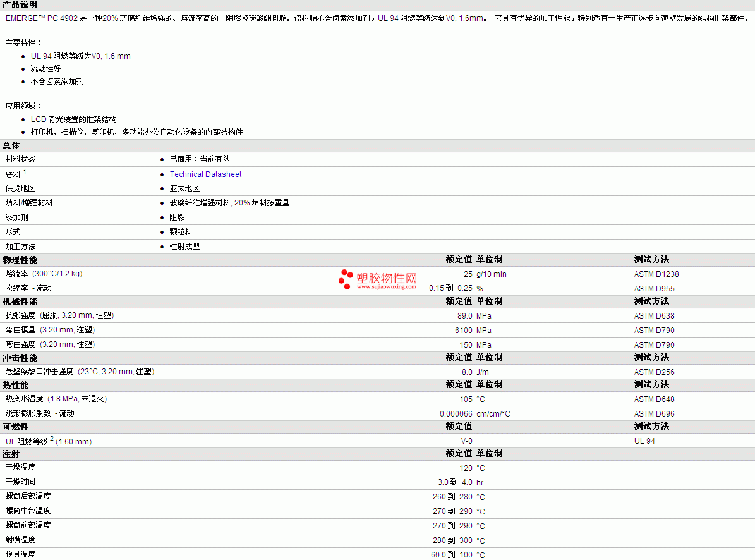Select the 注射成型 value
Screen dimensions: 755x560
point(184,247)
